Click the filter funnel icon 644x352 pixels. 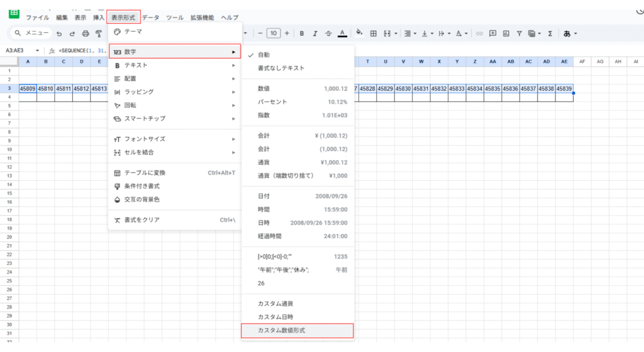[x=519, y=33]
